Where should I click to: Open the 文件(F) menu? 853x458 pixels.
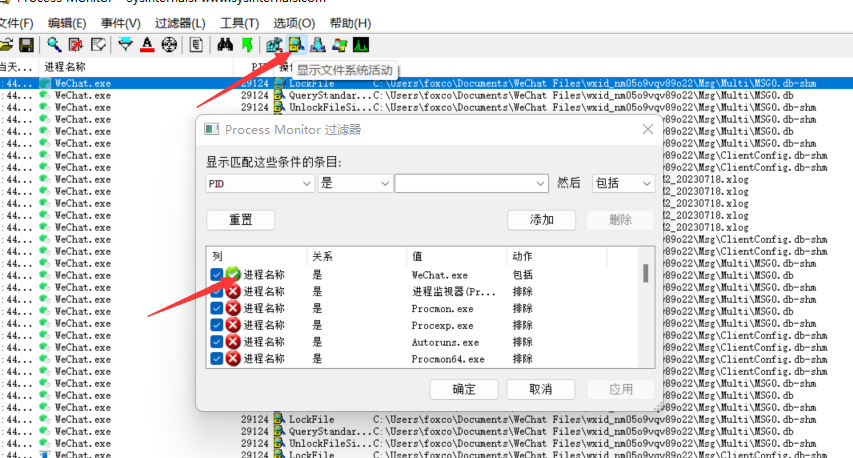click(16, 23)
